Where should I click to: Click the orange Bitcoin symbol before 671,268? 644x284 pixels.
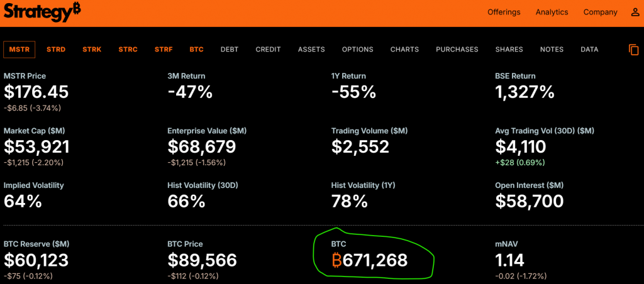point(336,260)
